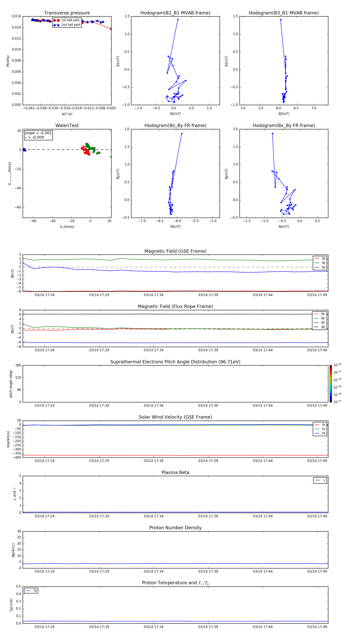Select the Vz entry in velocity legend
Image resolution: width=351 pixels, height=644 pixels.
point(320,433)
